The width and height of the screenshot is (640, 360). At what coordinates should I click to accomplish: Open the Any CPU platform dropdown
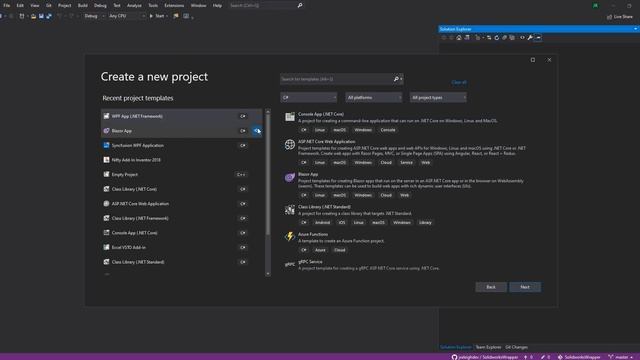point(127,16)
